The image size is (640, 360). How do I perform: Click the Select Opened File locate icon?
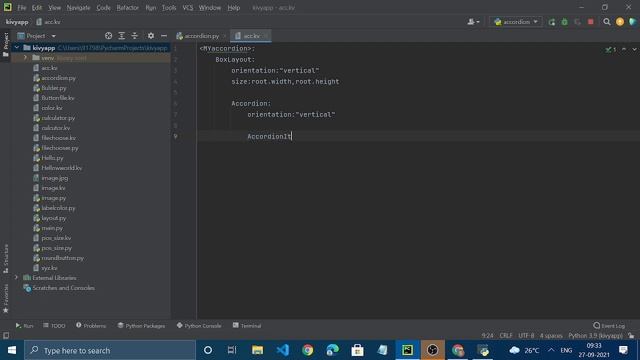click(109, 36)
